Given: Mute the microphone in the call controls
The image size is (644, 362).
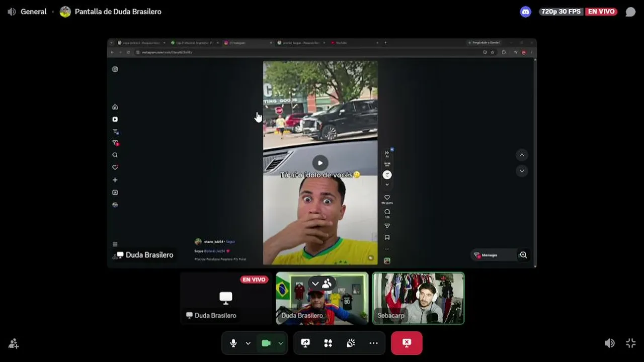Looking at the screenshot, I should point(233,343).
